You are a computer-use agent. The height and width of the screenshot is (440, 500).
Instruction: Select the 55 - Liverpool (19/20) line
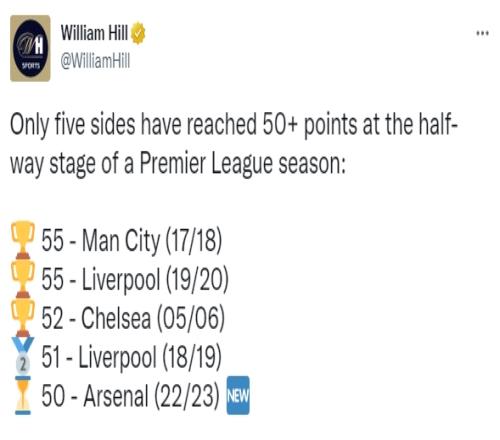135,279
